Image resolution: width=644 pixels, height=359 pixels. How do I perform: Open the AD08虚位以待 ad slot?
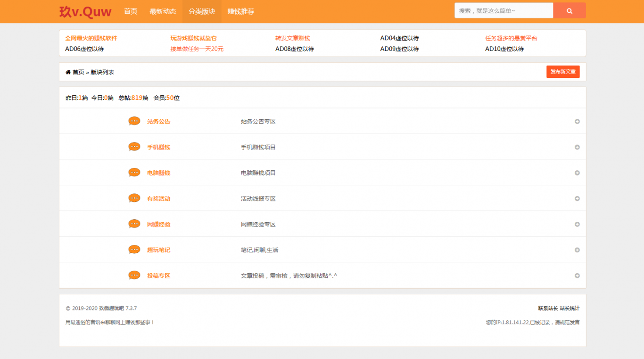pyautogui.click(x=295, y=49)
